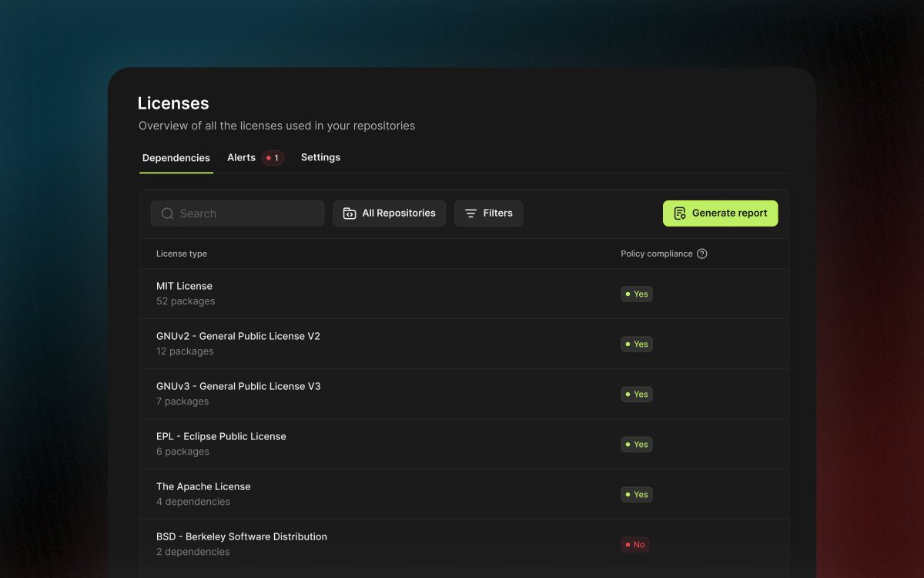Select GNUv3 - General Public License V3
Image resolution: width=924 pixels, height=578 pixels.
click(x=239, y=386)
